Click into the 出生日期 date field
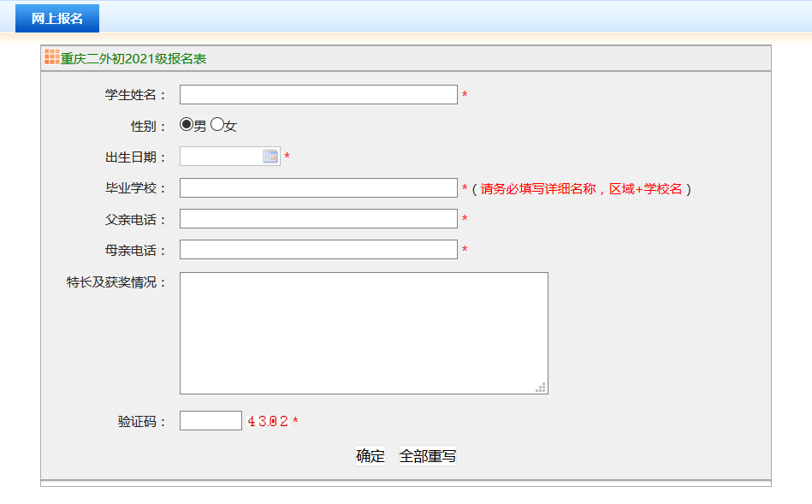 (x=221, y=157)
